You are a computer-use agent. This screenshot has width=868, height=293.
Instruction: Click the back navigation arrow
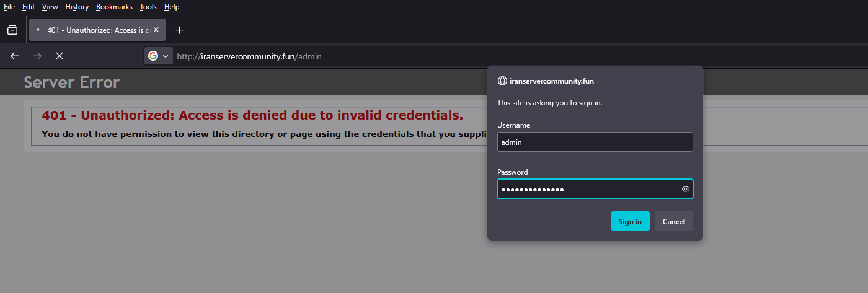pyautogui.click(x=15, y=56)
